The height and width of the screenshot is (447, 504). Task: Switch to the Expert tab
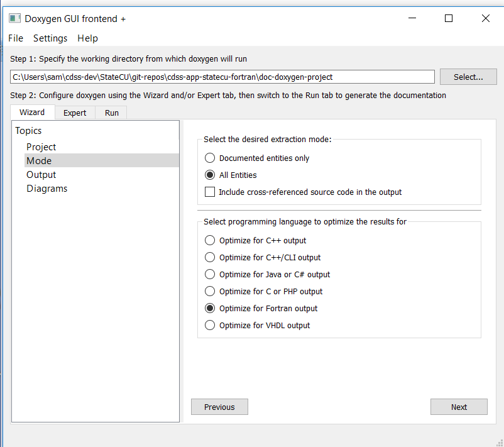[x=74, y=113]
